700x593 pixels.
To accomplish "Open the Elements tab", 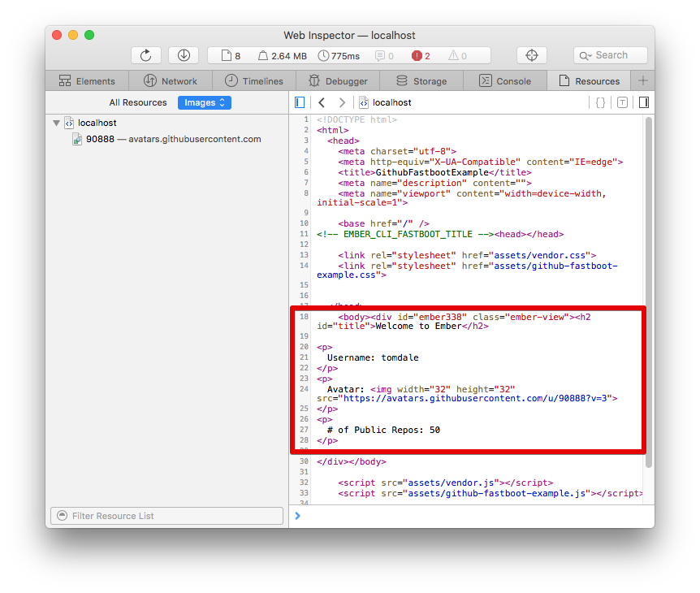I will [x=87, y=80].
